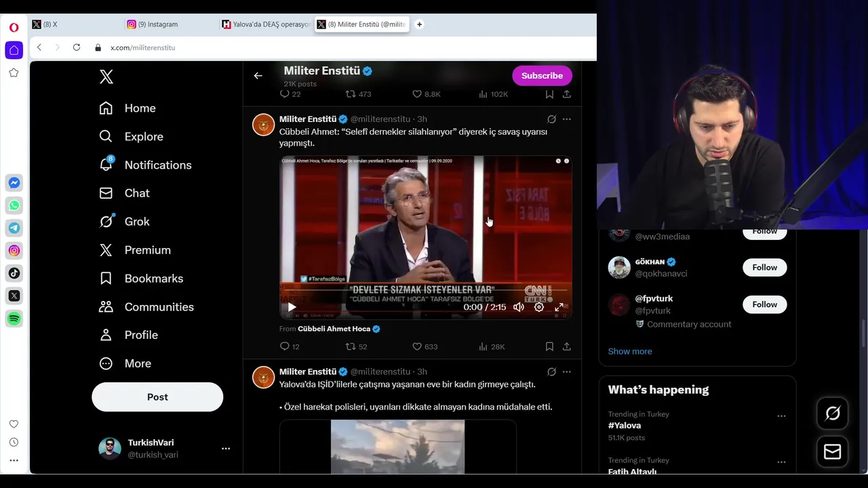868x488 pixels.
Task: Open Telegram in Opera sidebar
Action: pyautogui.click(x=14, y=228)
